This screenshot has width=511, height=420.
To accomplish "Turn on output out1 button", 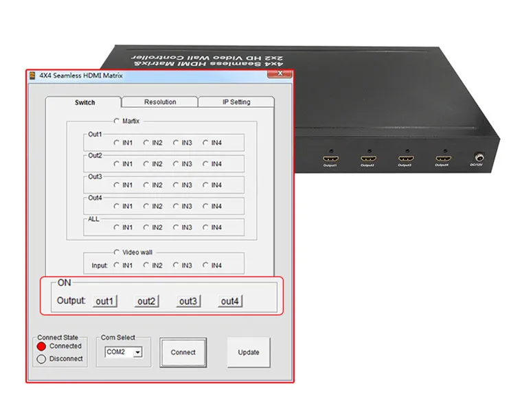I will (104, 301).
